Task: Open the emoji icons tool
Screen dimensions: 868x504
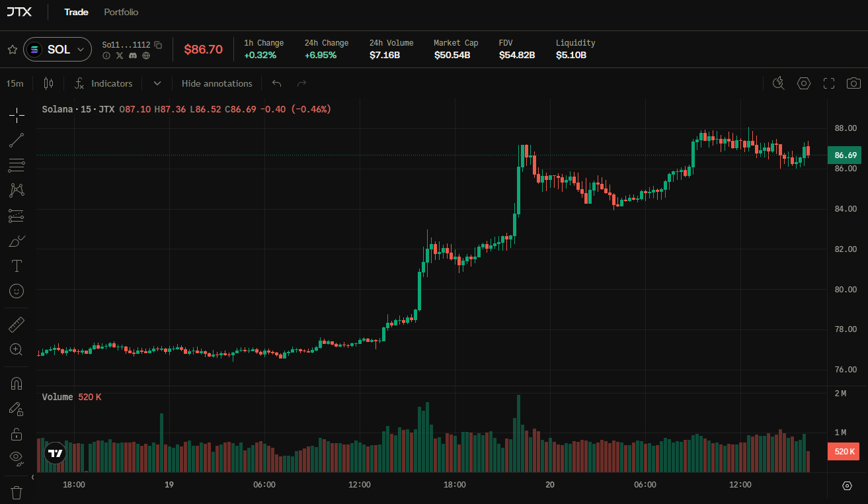Action: pyautogui.click(x=17, y=291)
